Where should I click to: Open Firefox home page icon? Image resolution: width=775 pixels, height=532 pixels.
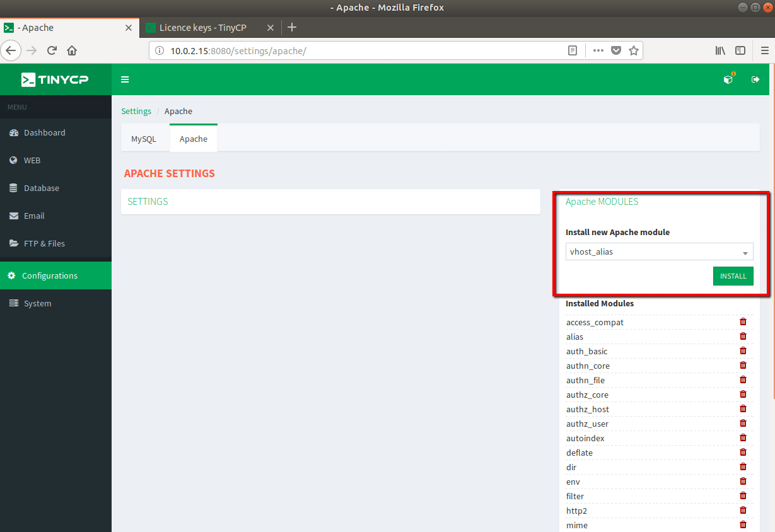coord(72,50)
